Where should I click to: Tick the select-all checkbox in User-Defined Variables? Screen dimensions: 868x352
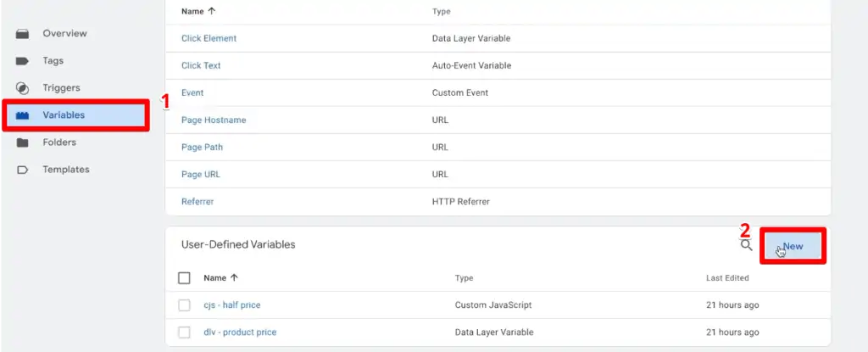pyautogui.click(x=184, y=277)
